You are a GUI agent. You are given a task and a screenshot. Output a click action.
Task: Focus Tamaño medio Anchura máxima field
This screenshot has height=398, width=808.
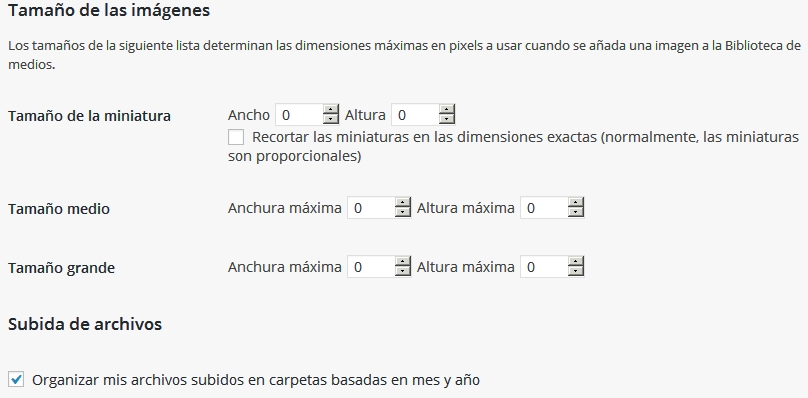(371, 208)
